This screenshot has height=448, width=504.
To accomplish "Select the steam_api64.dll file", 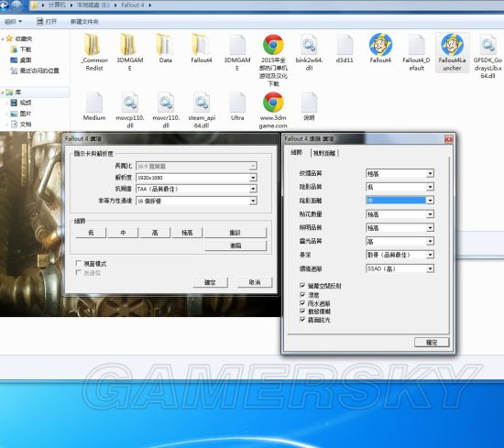I will pos(202,110).
